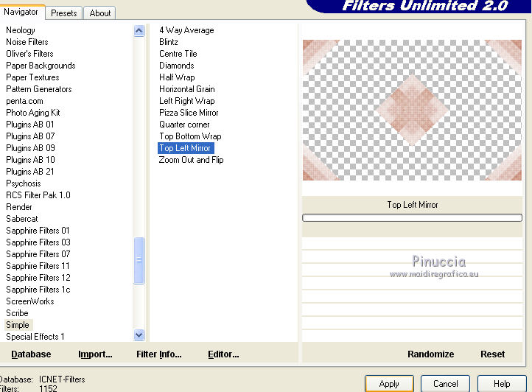Image resolution: width=532 pixels, height=392 pixels.
Task: Select Photo Aging Kit category
Action: pyautogui.click(x=33, y=113)
